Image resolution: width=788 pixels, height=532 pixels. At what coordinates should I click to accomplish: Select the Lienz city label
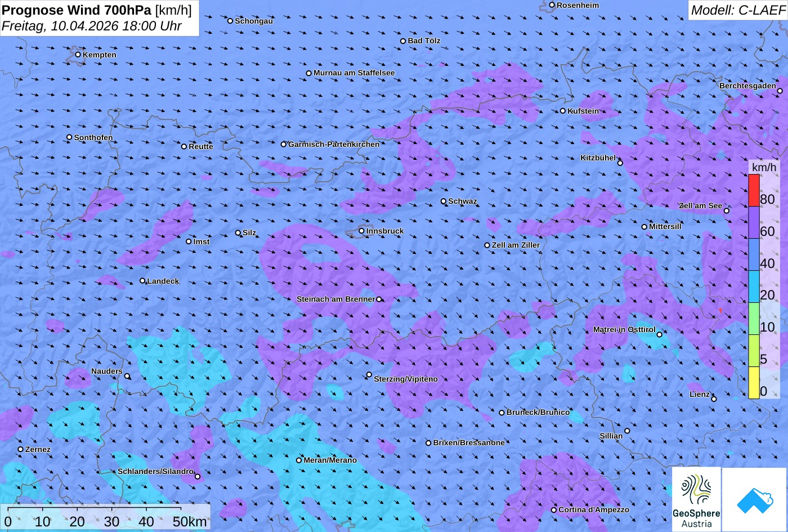[700, 394]
